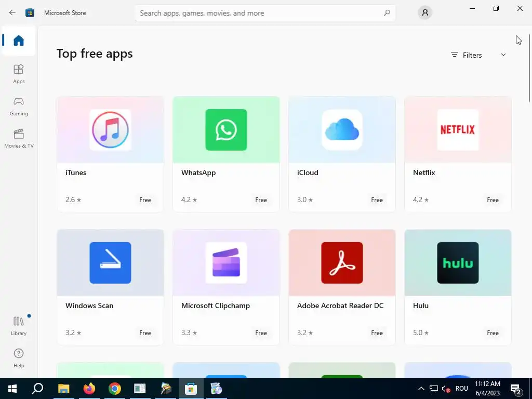
Task: Open the WhatsApp app icon
Action: pyautogui.click(x=226, y=129)
